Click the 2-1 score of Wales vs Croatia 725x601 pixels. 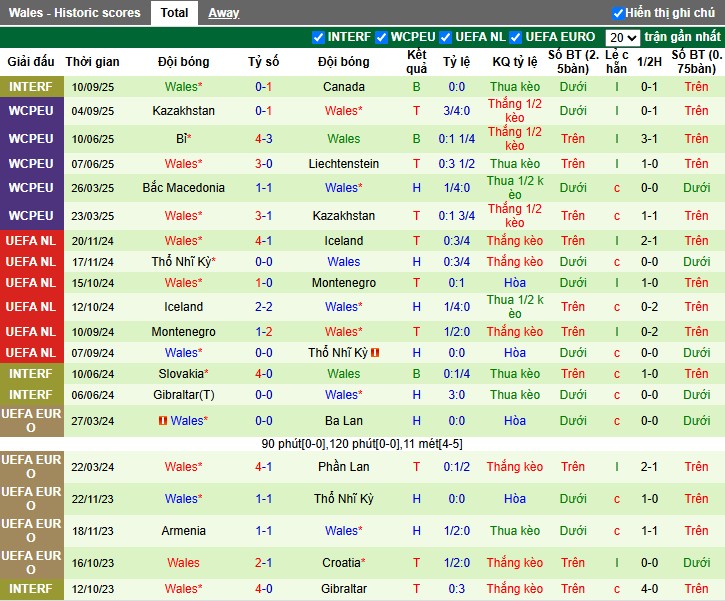[264, 563]
